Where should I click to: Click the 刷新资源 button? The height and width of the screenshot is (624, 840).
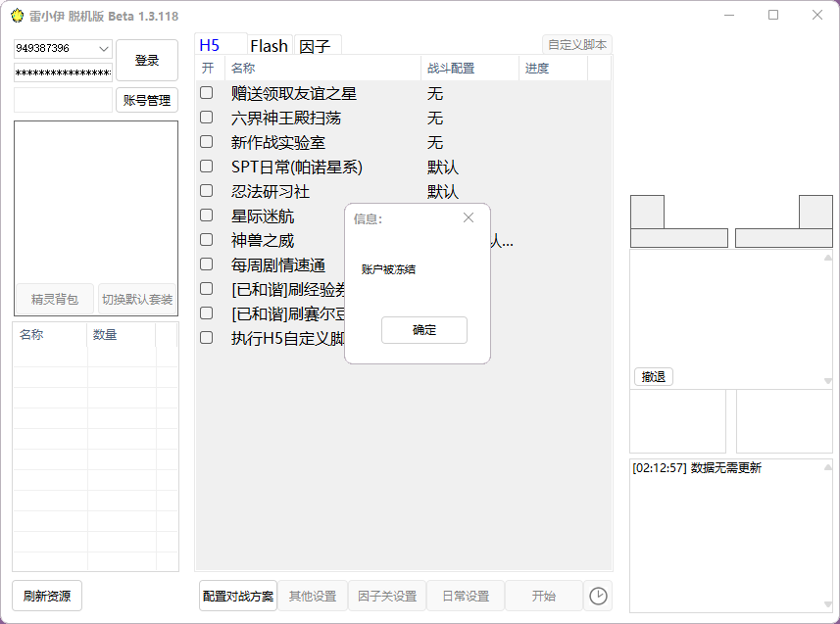tap(47, 596)
